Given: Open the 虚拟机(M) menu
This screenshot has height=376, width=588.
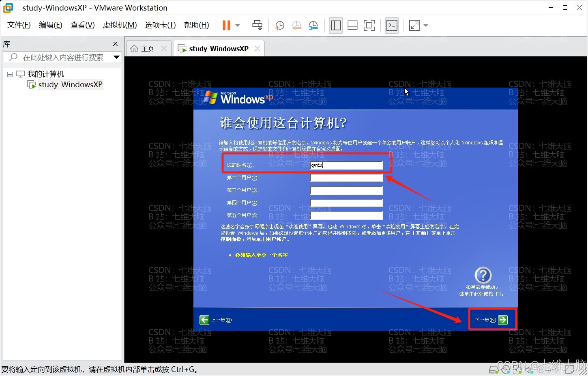Looking at the screenshot, I should tap(120, 25).
